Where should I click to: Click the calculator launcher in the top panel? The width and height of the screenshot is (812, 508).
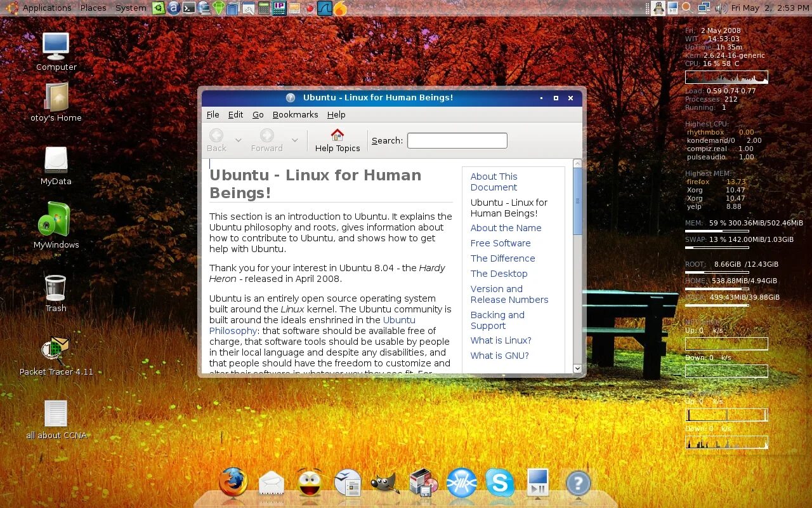(x=264, y=8)
